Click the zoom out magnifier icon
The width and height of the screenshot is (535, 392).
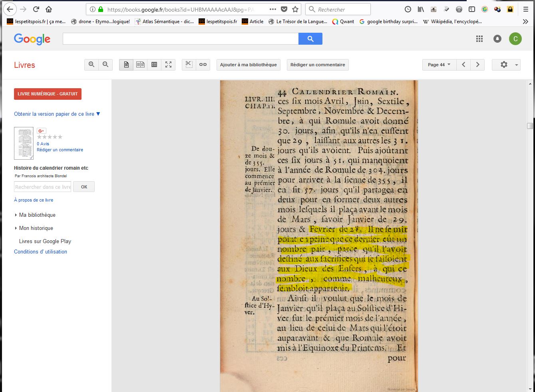click(x=105, y=65)
